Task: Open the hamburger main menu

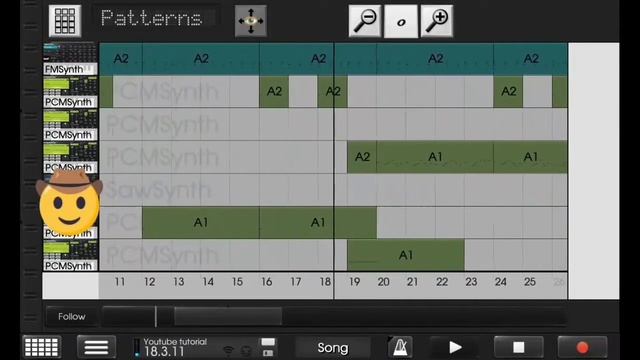Action: (x=96, y=347)
